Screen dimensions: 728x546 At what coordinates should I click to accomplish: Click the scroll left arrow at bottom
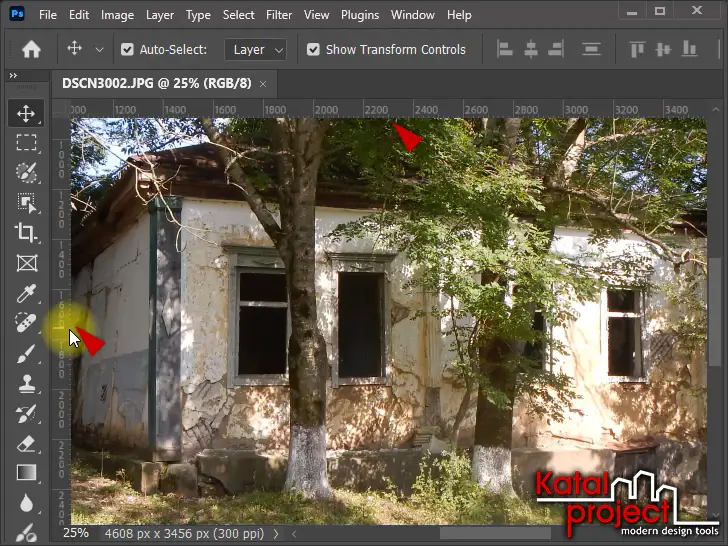click(294, 534)
